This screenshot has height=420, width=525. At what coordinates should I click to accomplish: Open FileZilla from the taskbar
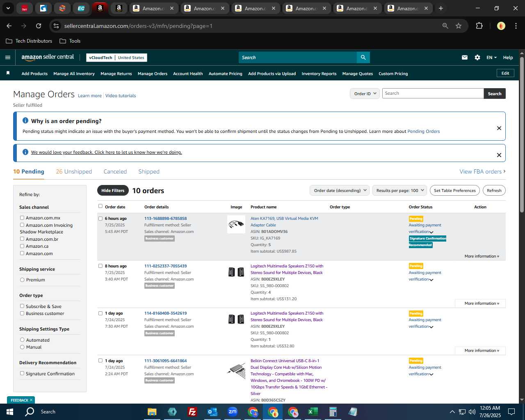[192, 412]
